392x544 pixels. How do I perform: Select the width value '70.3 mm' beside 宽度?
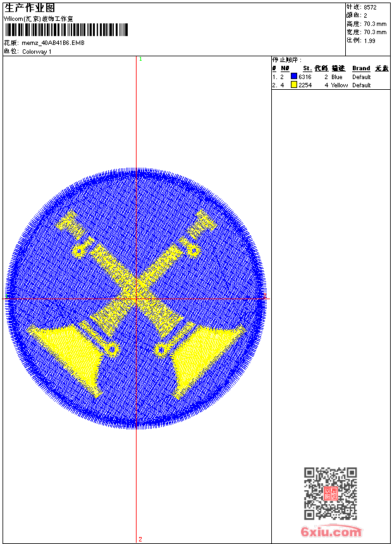point(375,32)
